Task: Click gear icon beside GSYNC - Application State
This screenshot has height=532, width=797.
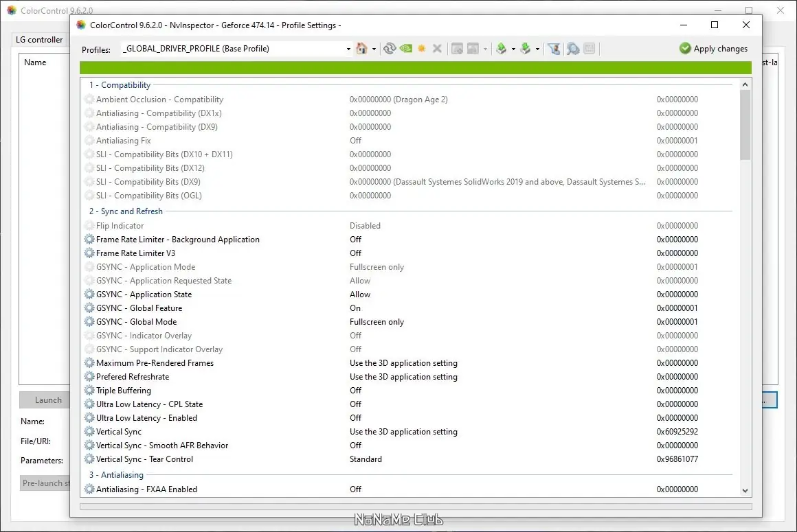Action: point(89,294)
